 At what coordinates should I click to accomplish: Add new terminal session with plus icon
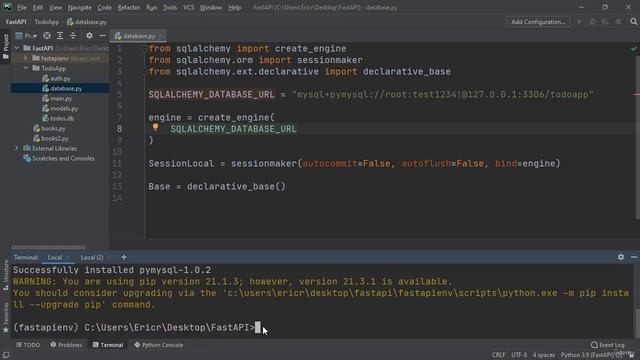pos(124,257)
